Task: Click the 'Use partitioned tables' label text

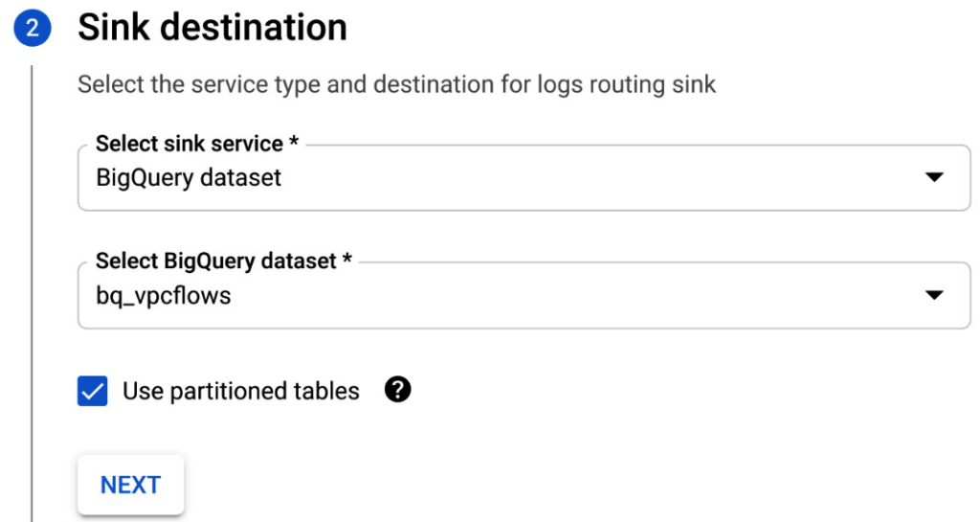Action: pos(240,391)
